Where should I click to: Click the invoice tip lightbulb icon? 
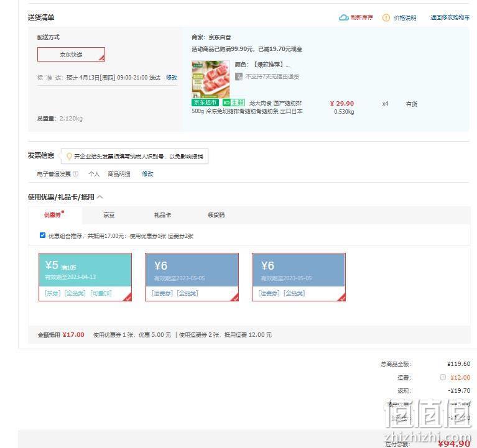click(69, 156)
